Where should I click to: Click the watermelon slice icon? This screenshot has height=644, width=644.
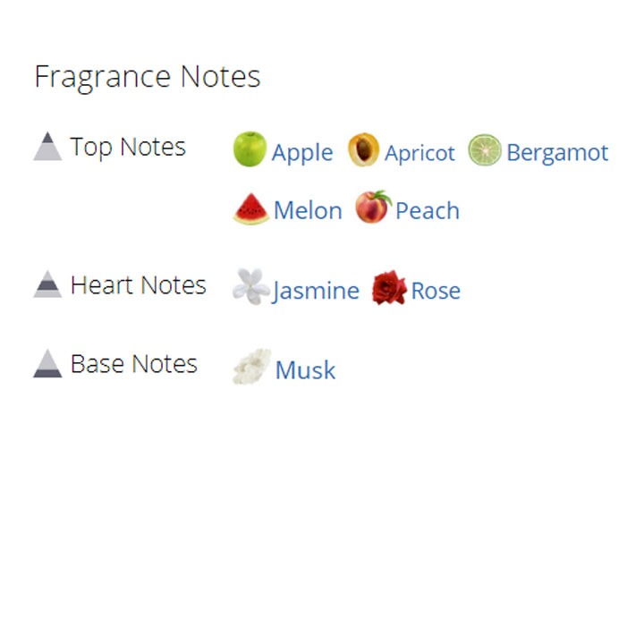(250, 209)
